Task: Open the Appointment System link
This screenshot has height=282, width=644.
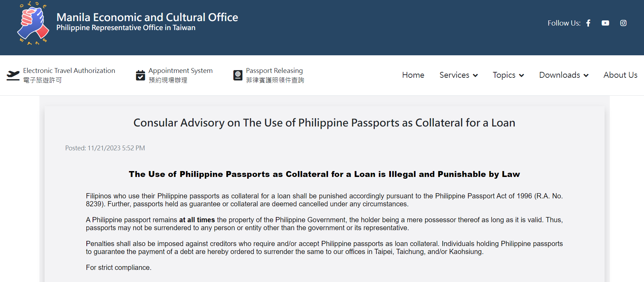Action: tap(180, 71)
